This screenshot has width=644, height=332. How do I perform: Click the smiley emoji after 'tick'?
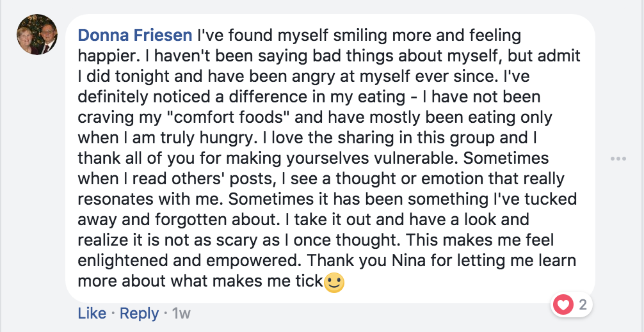point(334,282)
